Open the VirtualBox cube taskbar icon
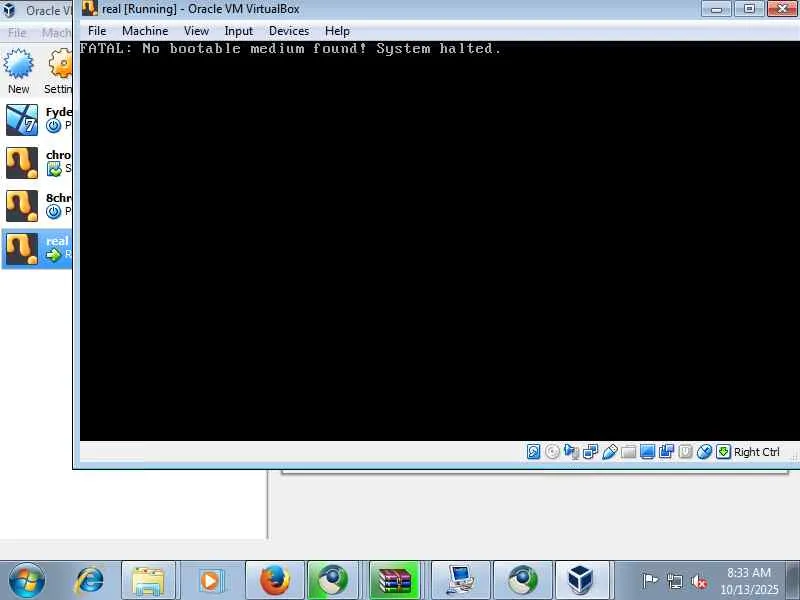This screenshot has width=800, height=600. point(581,581)
